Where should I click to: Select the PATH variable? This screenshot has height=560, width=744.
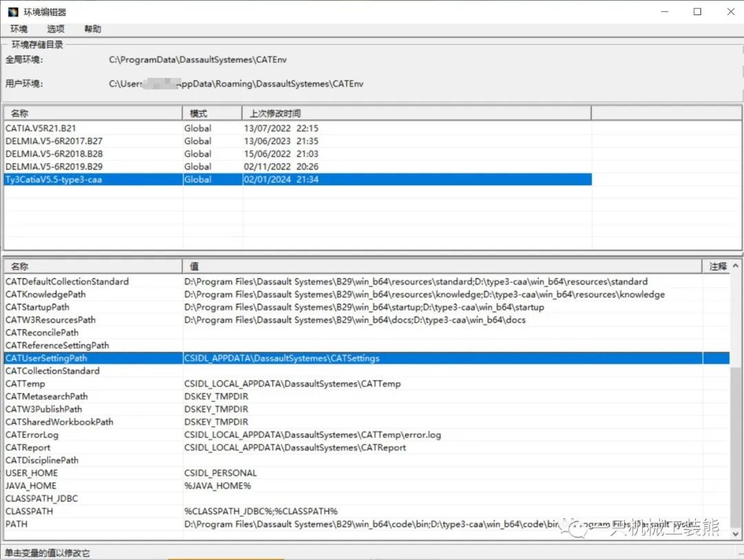[x=16, y=525]
